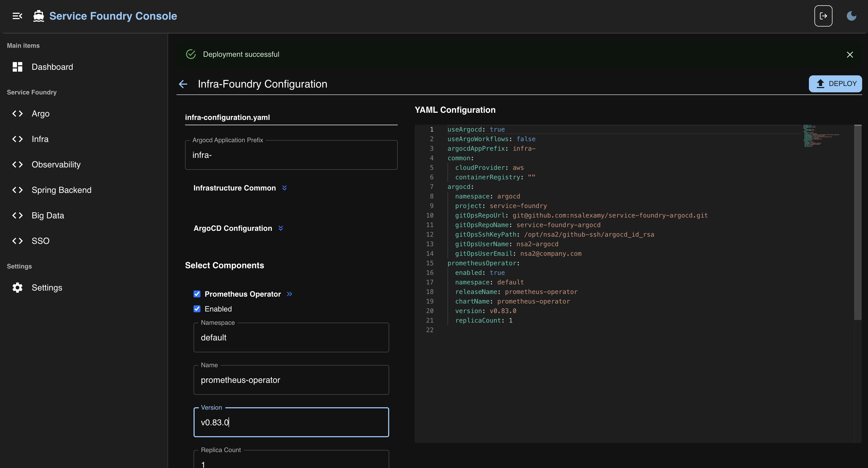Viewport: 868px width, 468px height.
Task: Open the Argo menu item
Action: 84,114
